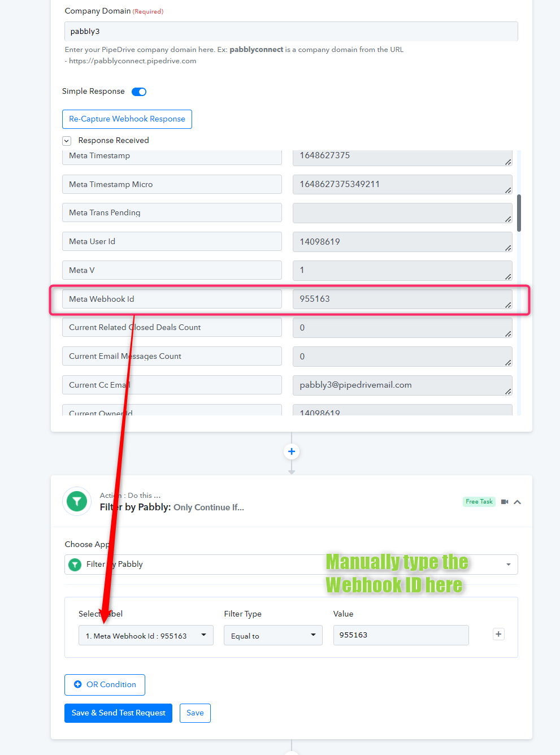Image resolution: width=560 pixels, height=755 pixels.
Task: Click the green Filter by Pabbly icon
Action: pos(77,501)
